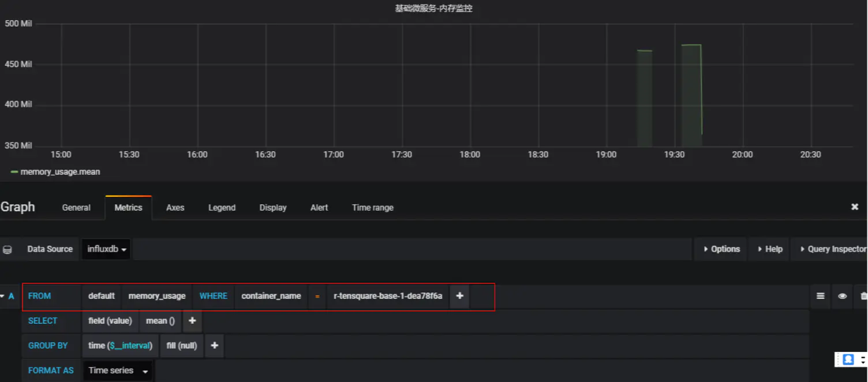
Task: Add WHERE condition with plus button
Action: pos(459,296)
